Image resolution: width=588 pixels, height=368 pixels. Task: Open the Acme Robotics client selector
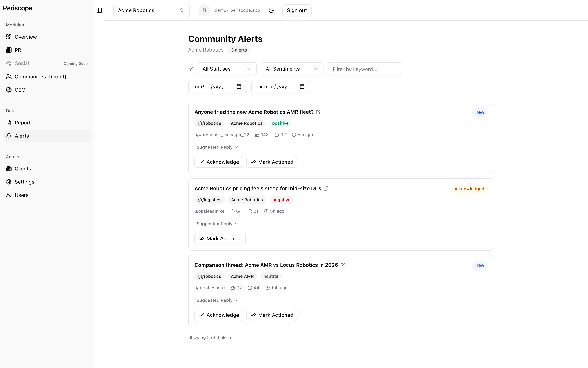tap(151, 10)
